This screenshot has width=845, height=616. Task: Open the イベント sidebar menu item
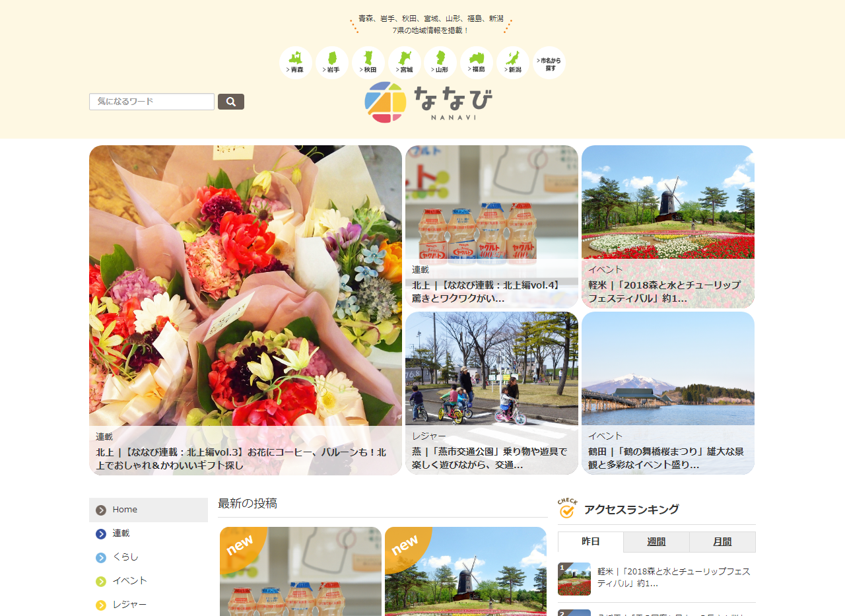pos(149,581)
